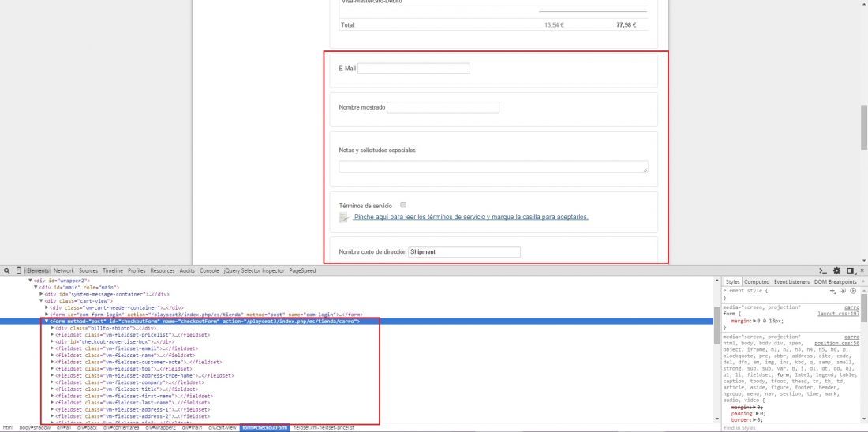
Task: Click the page vertical scrollbar thumb
Action: [863, 127]
